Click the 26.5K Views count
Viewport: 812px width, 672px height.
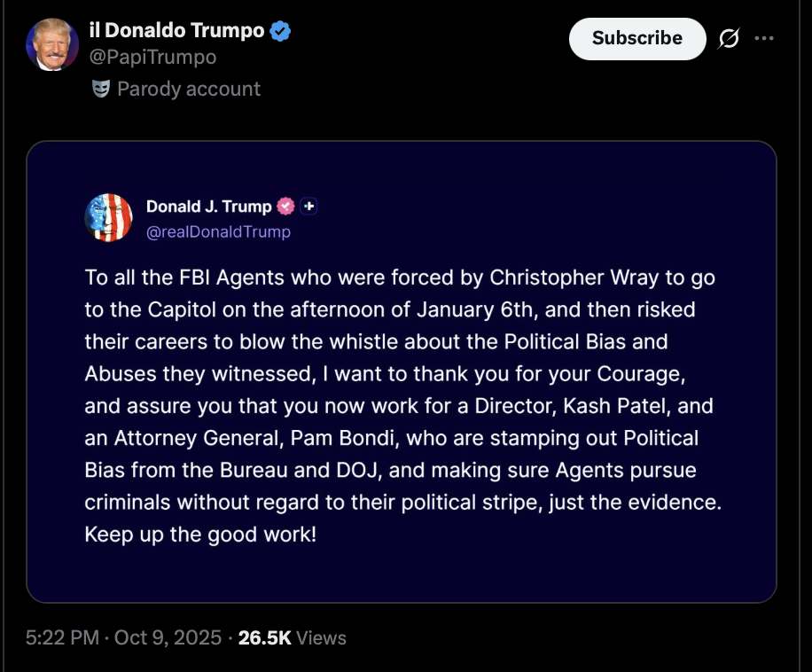pyautogui.click(x=293, y=637)
